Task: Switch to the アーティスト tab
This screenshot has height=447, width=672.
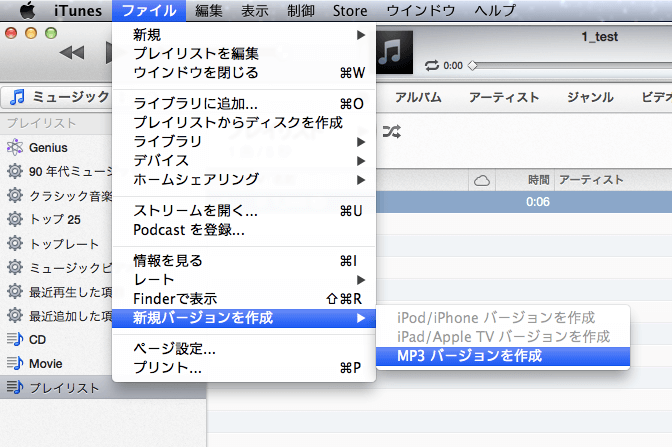Action: coord(504,97)
